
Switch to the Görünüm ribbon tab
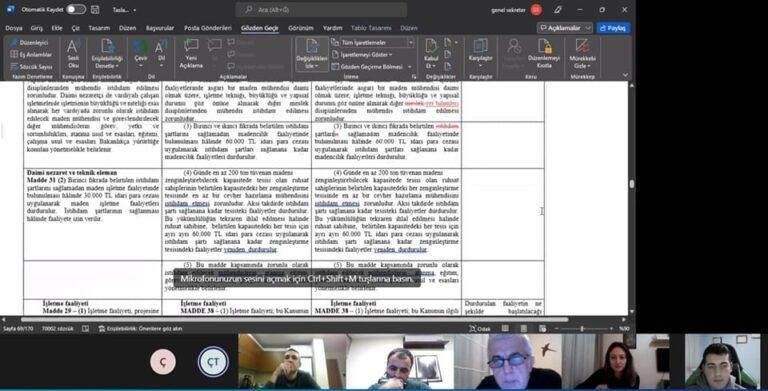click(x=300, y=28)
